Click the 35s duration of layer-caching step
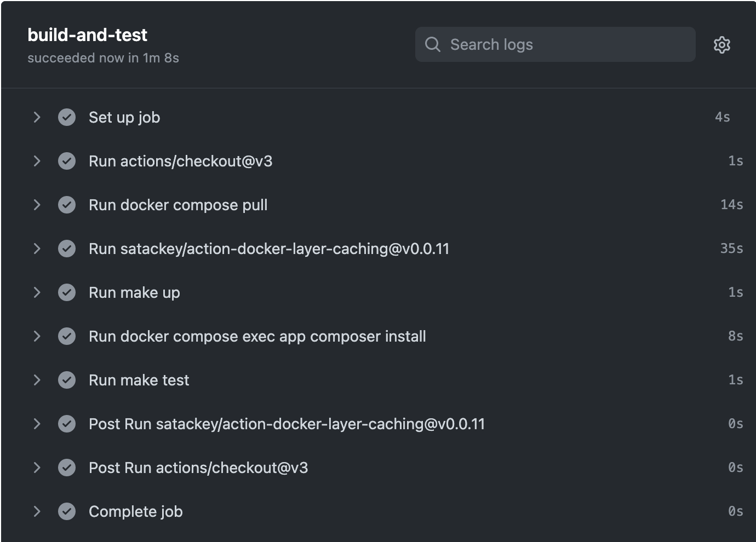This screenshot has width=756, height=542. [731, 249]
